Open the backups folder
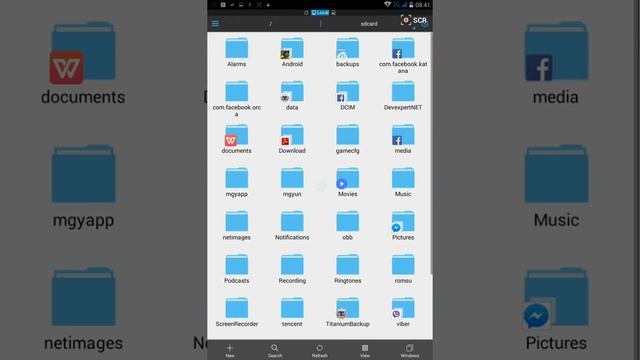This screenshot has height=360, width=640. (348, 52)
